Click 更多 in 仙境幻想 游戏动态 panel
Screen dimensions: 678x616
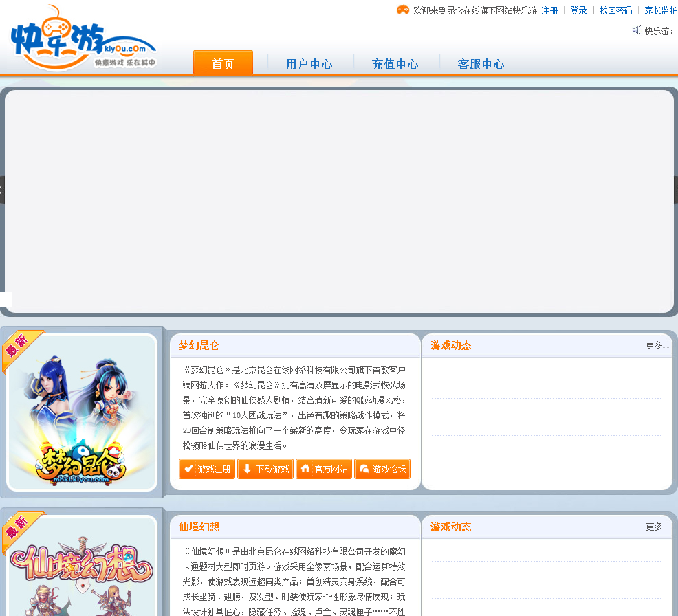(657, 527)
